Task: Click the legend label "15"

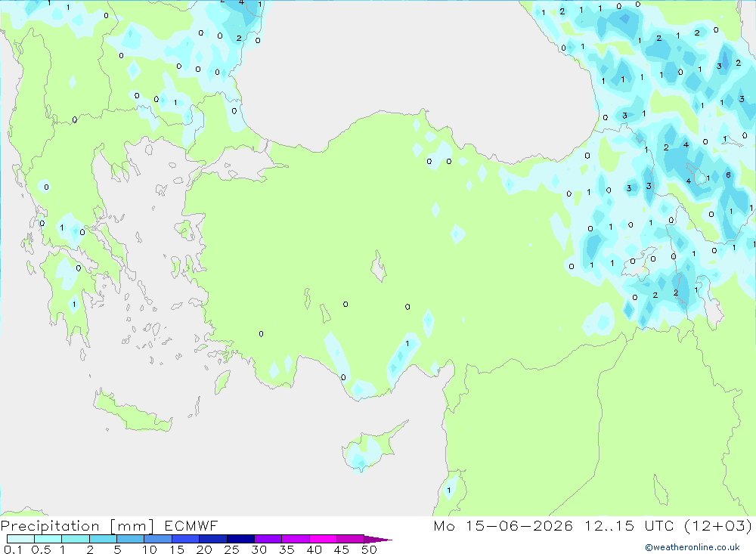Action: [x=177, y=549]
